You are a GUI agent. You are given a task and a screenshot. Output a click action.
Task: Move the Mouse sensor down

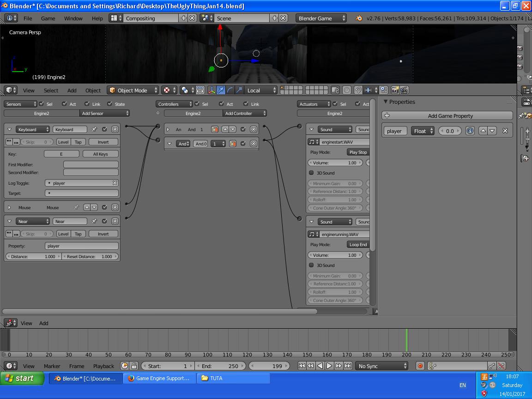pos(94,207)
